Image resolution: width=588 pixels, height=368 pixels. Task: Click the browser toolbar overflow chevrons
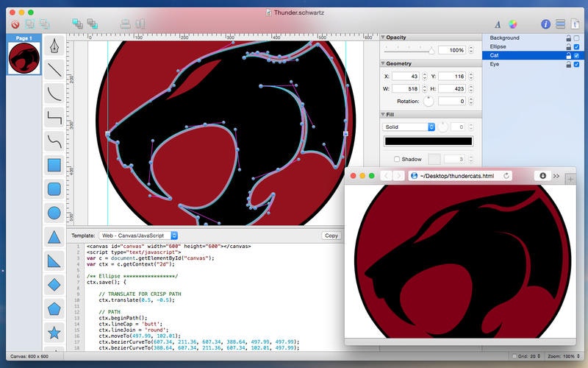556,176
